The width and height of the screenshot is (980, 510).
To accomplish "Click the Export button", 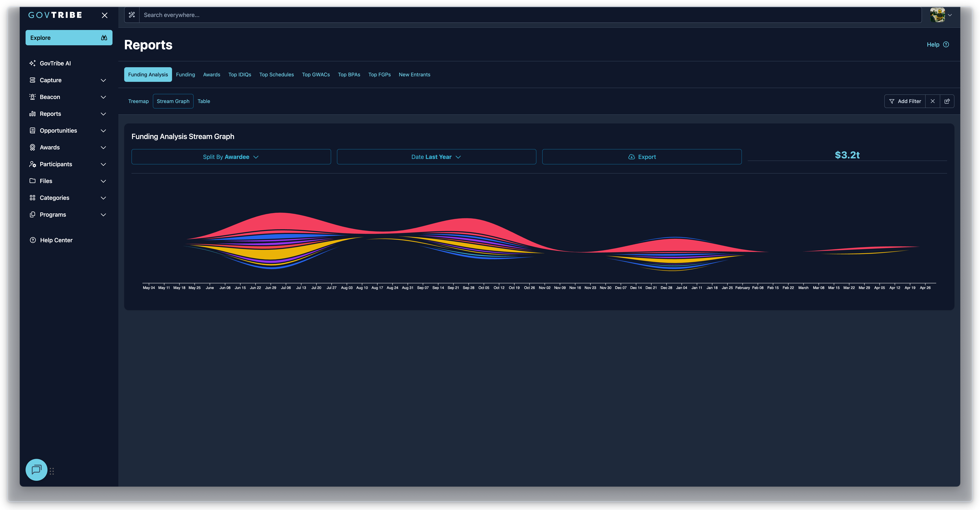I will [642, 157].
